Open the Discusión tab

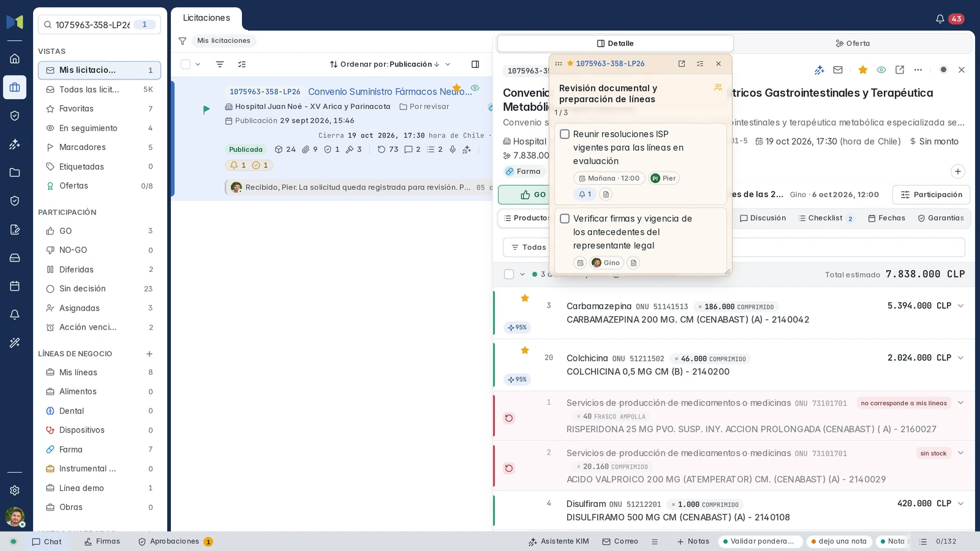coord(763,218)
